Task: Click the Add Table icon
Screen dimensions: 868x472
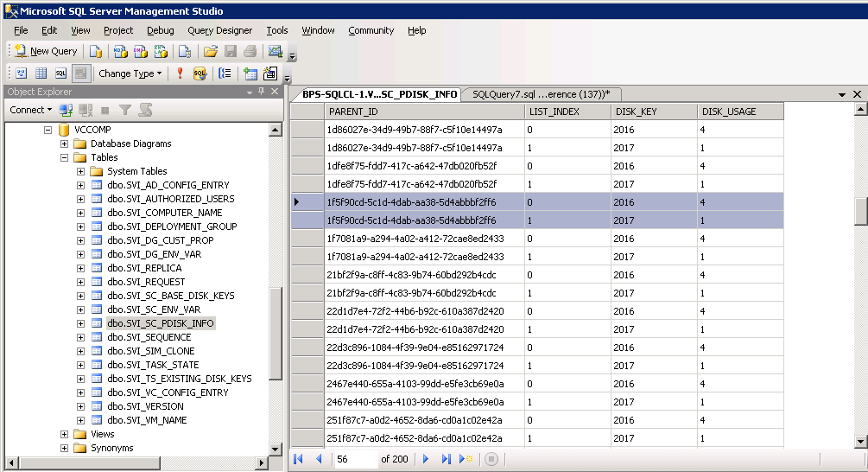Action: click(250, 73)
